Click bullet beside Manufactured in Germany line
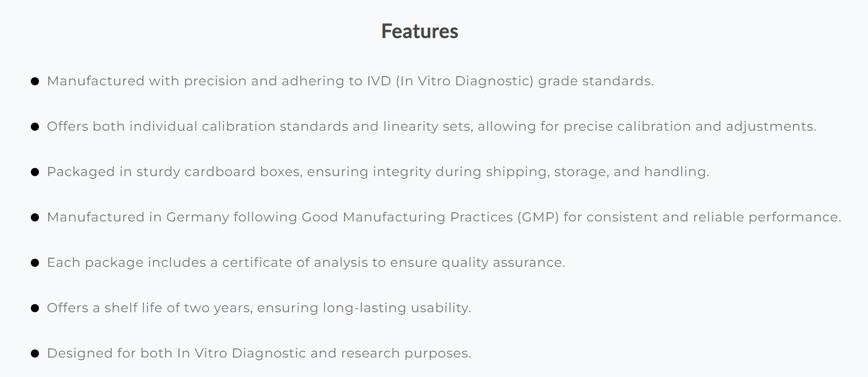Image resolution: width=868 pixels, height=377 pixels. tap(35, 218)
